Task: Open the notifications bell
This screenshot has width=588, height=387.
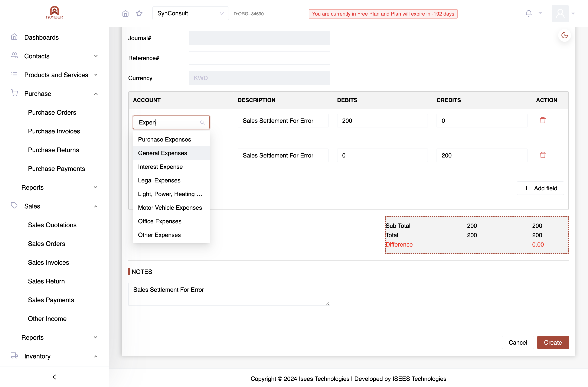Action: pyautogui.click(x=529, y=13)
